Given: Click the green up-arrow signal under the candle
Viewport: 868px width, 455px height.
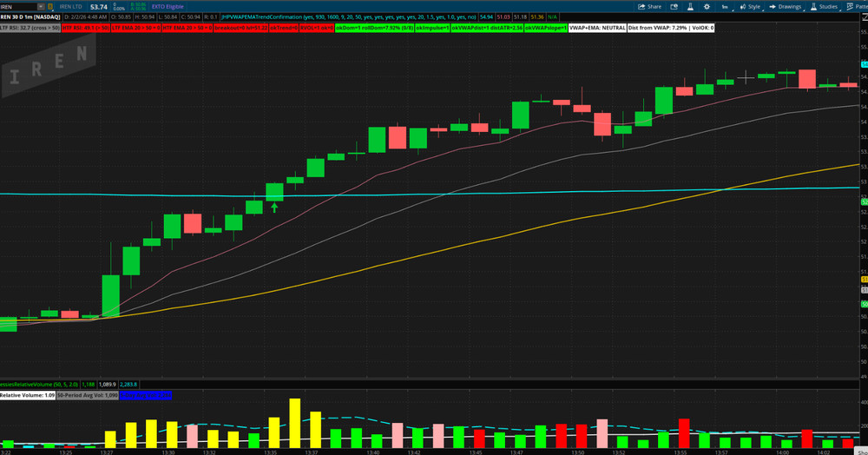Looking at the screenshot, I should point(274,208).
